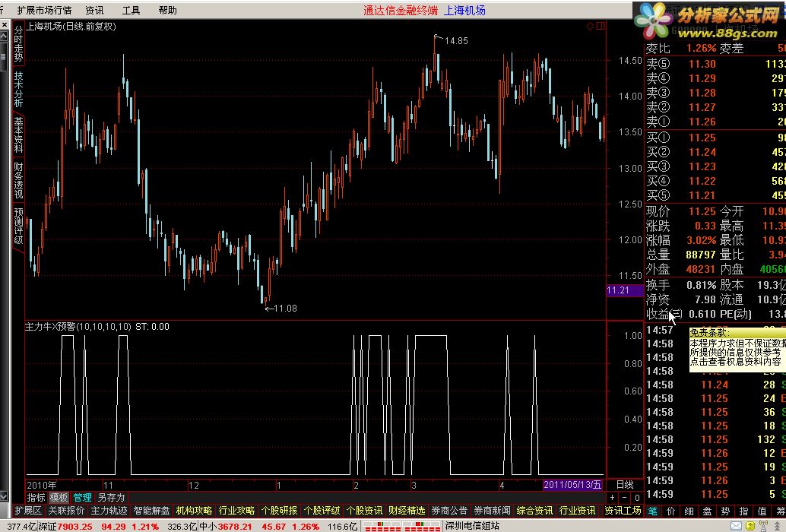Click the minus zoom-out button

click(x=625, y=498)
